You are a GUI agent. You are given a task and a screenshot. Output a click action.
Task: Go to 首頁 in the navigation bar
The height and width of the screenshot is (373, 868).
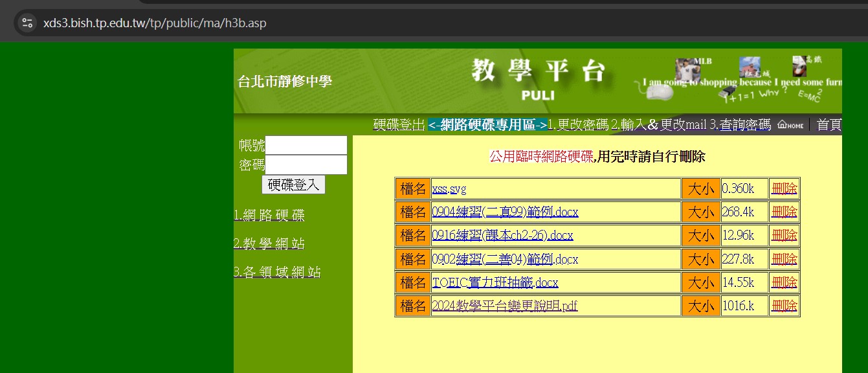[x=829, y=125]
